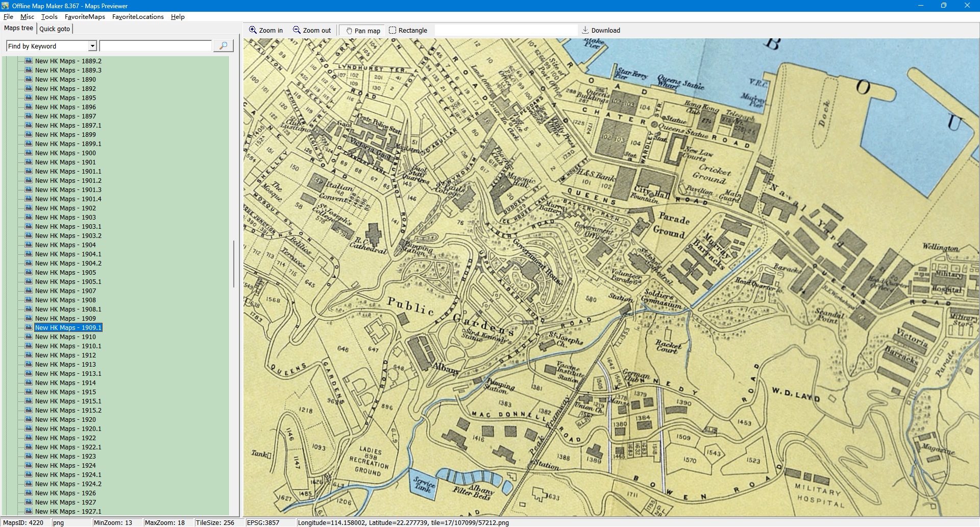
Task: Click map icon beside New HK Maps - 1927
Action: click(x=29, y=502)
